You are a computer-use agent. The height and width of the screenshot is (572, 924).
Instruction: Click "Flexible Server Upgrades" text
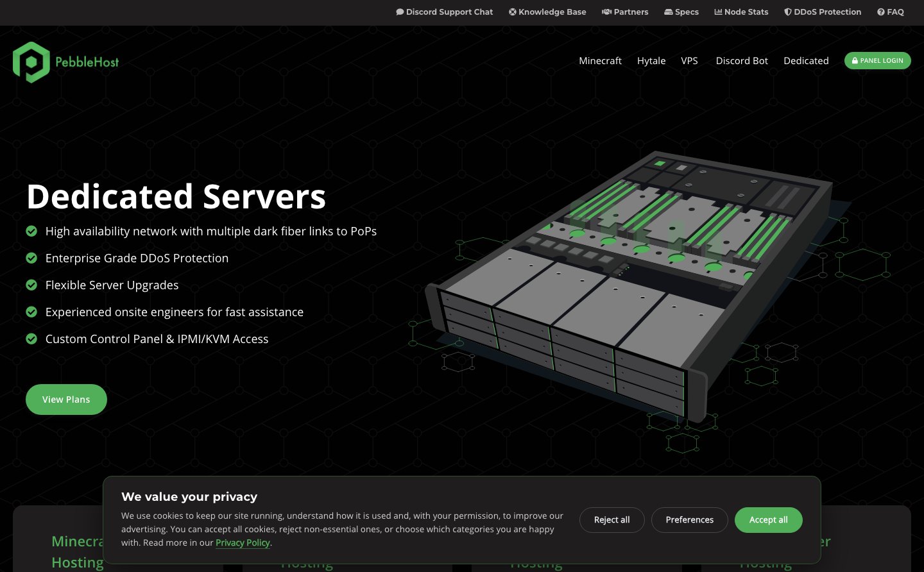tap(112, 285)
